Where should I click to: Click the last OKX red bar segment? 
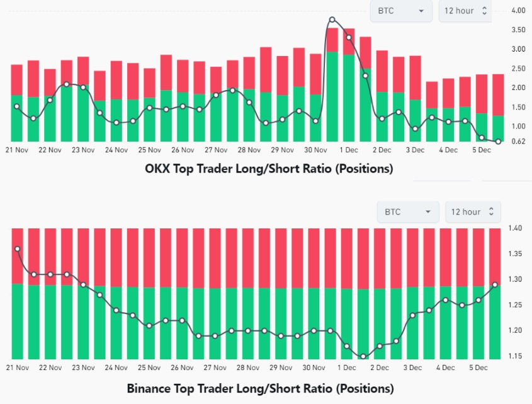[x=498, y=95]
